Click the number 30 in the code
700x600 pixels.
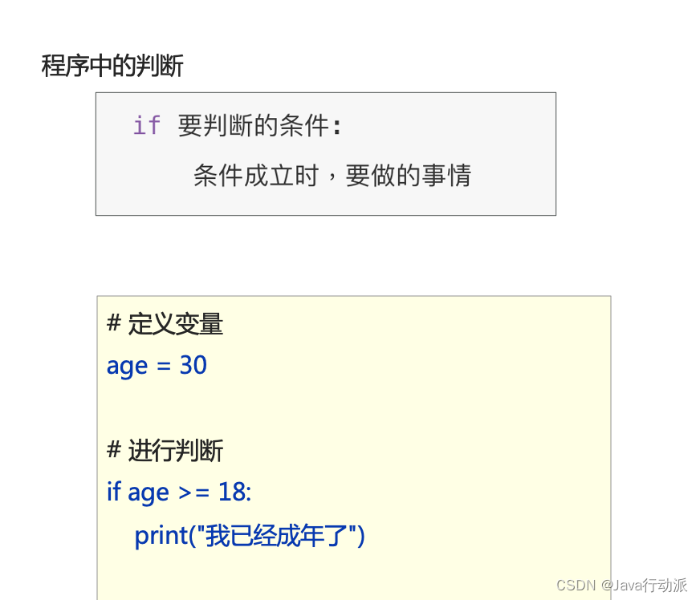click(x=193, y=366)
